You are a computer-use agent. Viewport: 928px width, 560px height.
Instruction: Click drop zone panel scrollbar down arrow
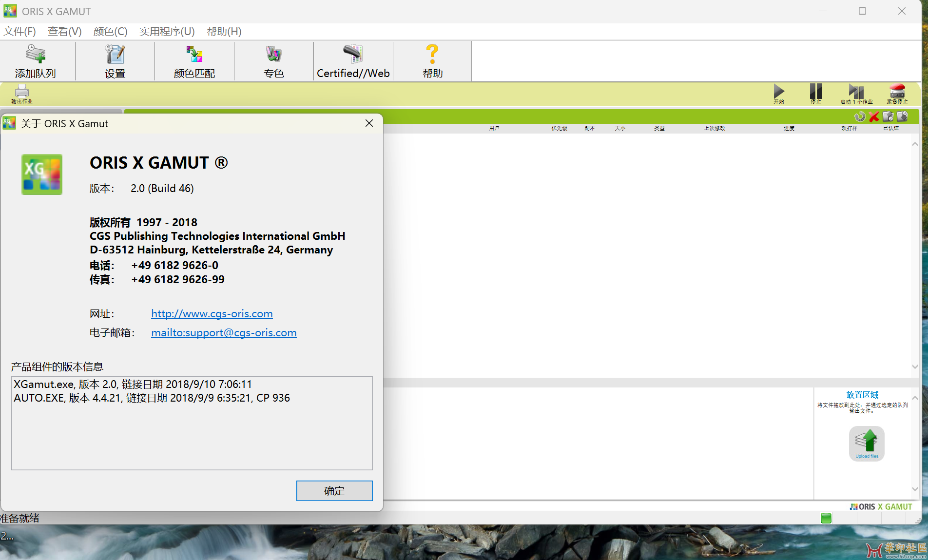tap(915, 489)
